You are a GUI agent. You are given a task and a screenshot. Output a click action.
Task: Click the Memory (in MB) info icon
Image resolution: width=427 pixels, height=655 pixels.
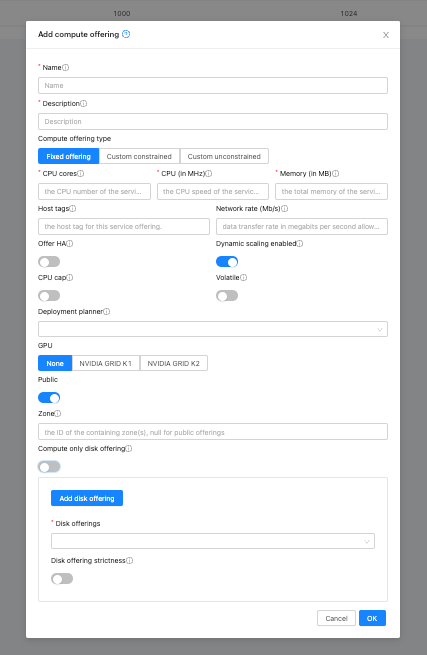(336, 173)
